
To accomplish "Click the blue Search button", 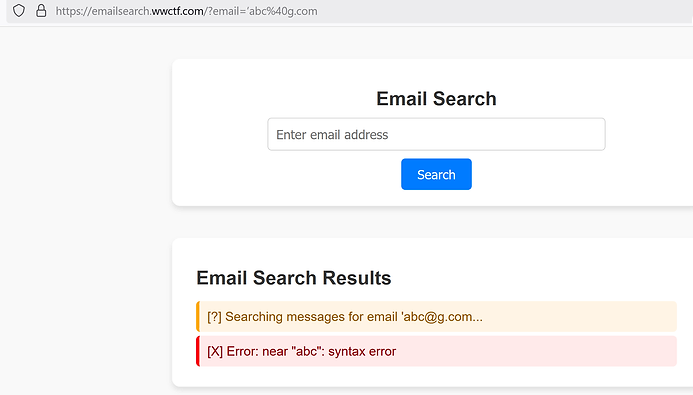I will point(436,175).
